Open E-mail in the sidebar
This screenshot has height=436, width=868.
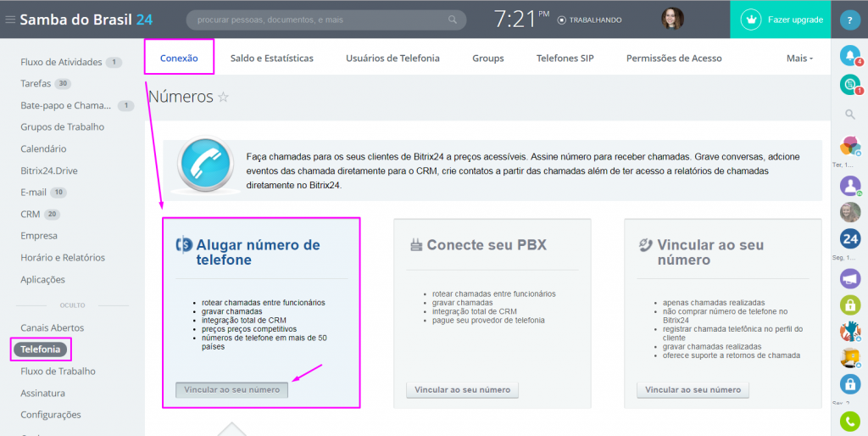[x=34, y=193]
